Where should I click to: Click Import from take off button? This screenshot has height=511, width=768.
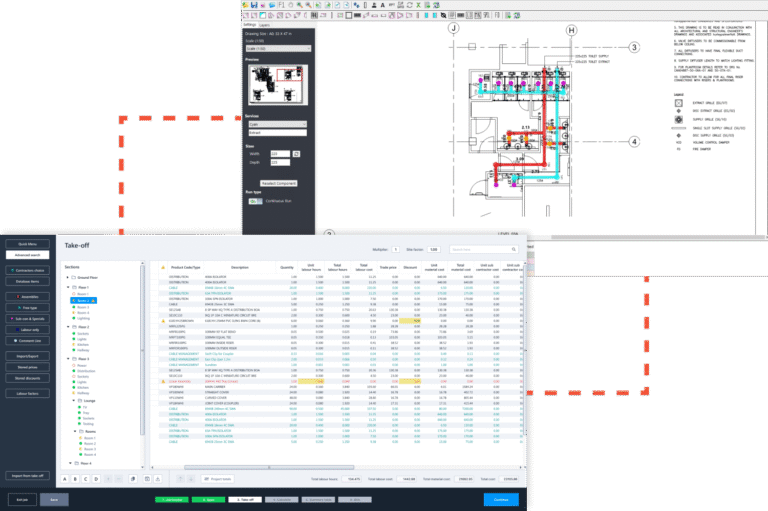point(27,476)
